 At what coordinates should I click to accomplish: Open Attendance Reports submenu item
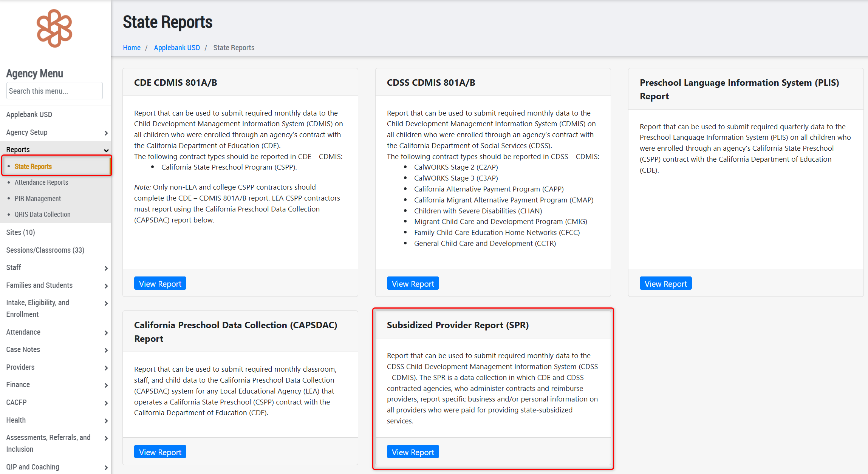(41, 182)
